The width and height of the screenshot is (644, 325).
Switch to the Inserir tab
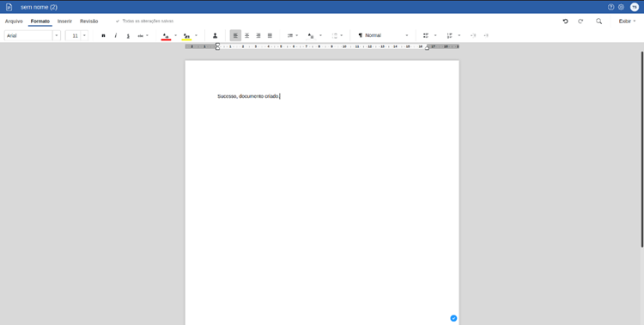[x=64, y=21]
